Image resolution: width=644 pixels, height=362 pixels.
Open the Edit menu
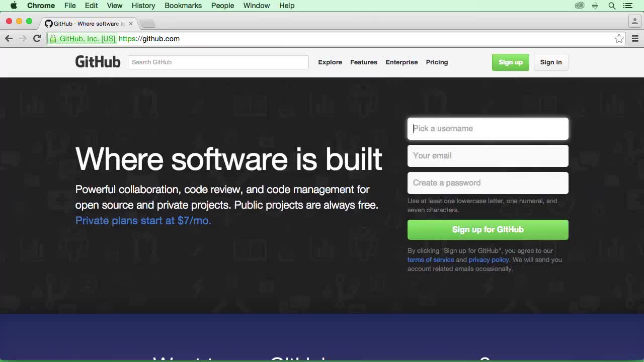(91, 6)
